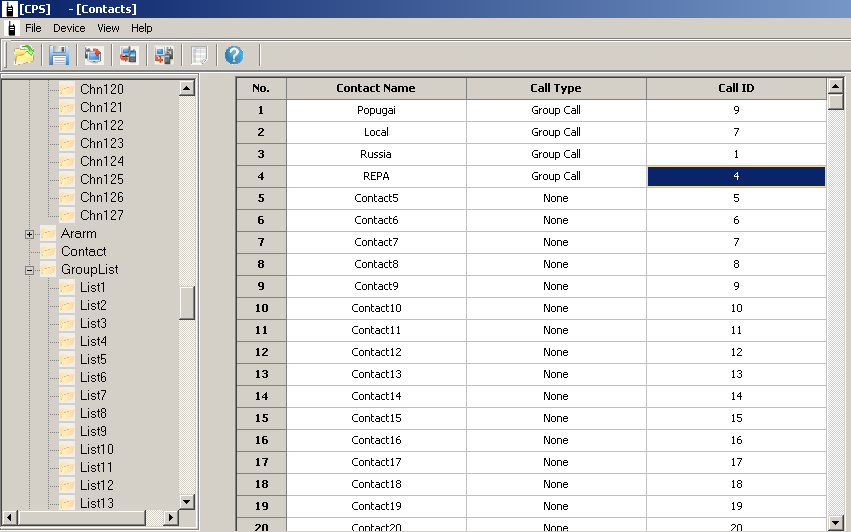Open the Device menu
The width and height of the screenshot is (851, 532).
pyautogui.click(x=69, y=28)
